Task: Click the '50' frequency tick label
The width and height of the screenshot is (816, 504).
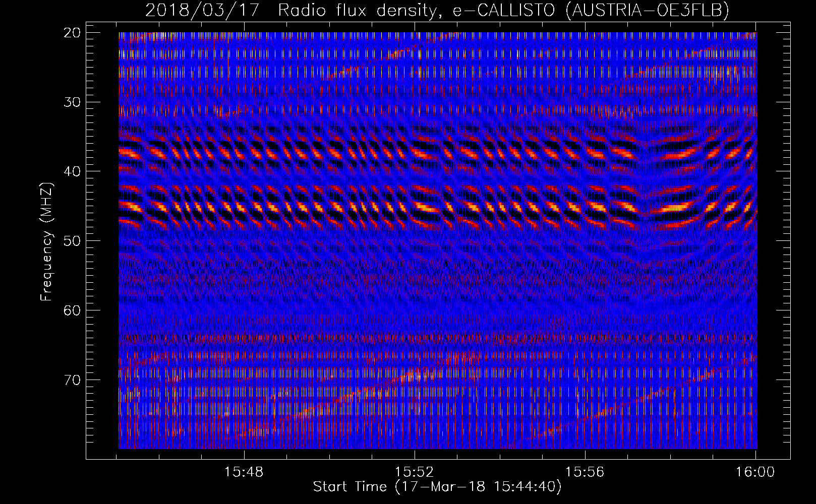Action: (73, 240)
